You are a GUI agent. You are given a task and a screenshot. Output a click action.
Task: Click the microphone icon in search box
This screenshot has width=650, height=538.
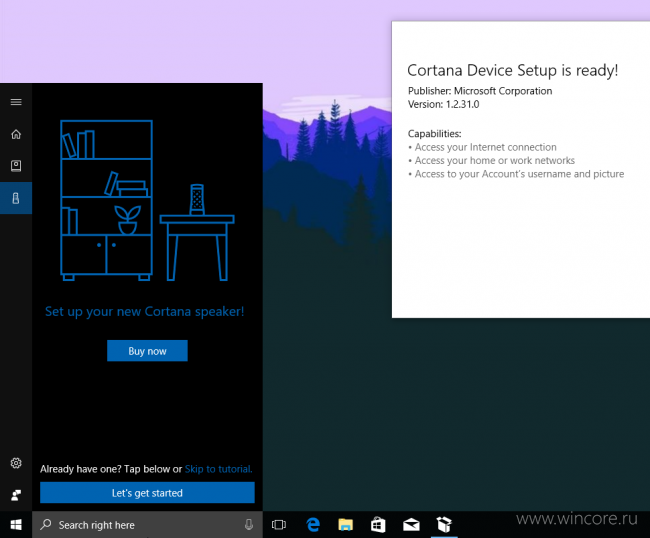(249, 525)
